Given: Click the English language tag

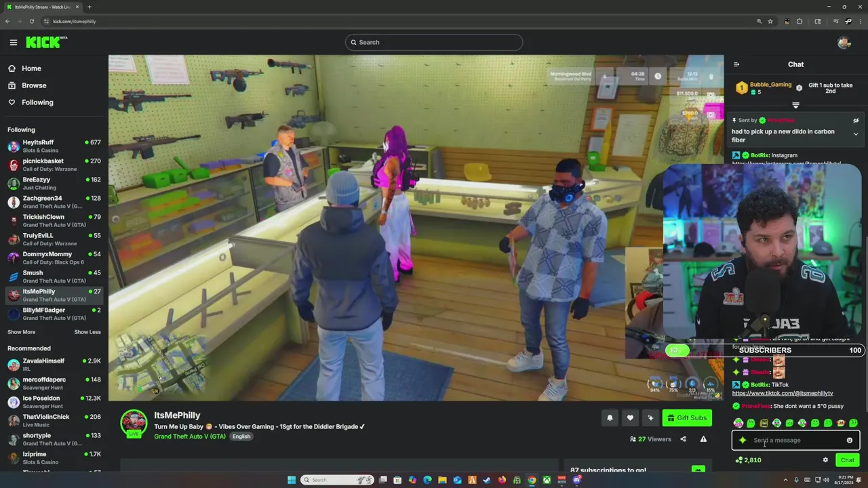Looking at the screenshot, I should coord(241,436).
